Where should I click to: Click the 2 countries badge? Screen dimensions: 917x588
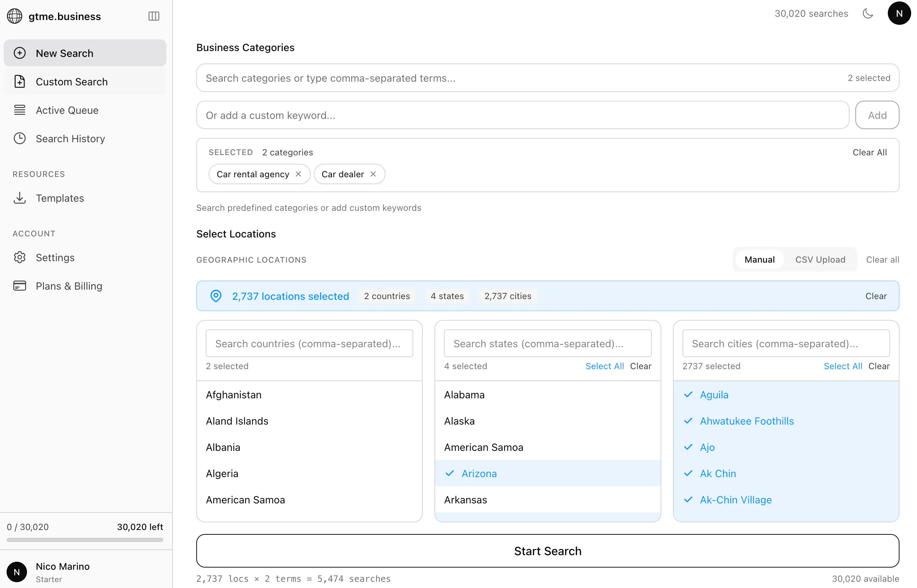387,296
